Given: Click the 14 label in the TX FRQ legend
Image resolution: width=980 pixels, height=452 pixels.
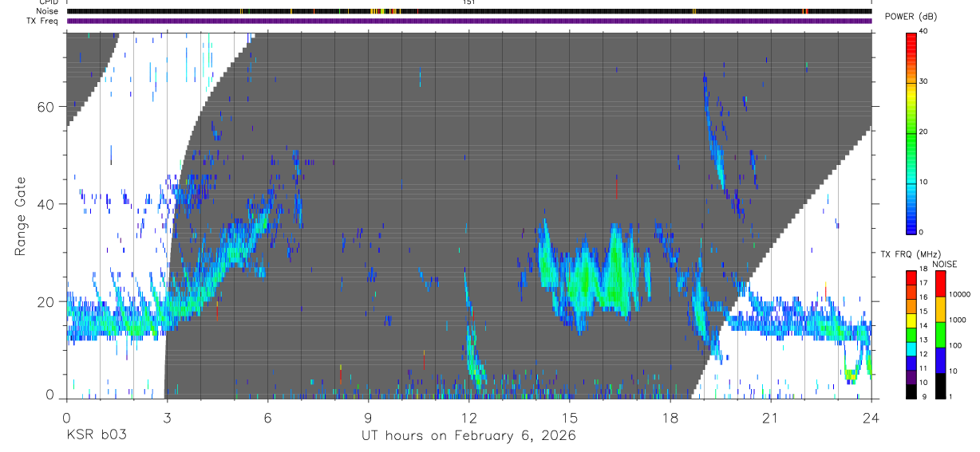Looking at the screenshot, I should (923, 326).
